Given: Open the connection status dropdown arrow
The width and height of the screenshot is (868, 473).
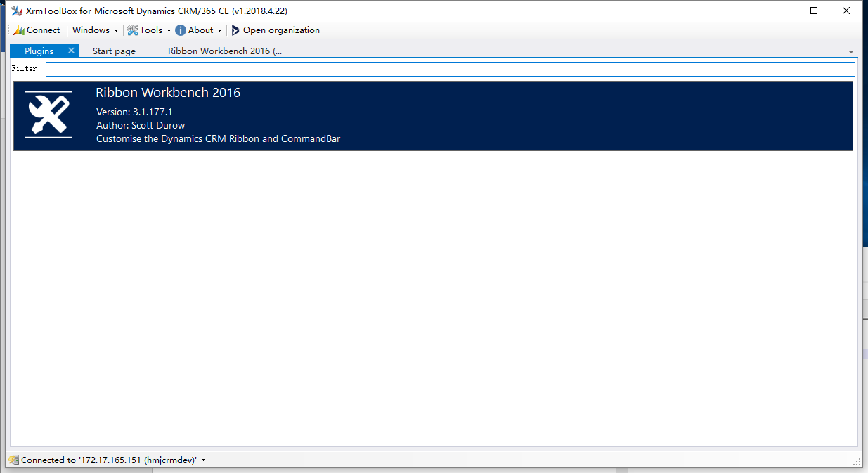Looking at the screenshot, I should tap(203, 460).
